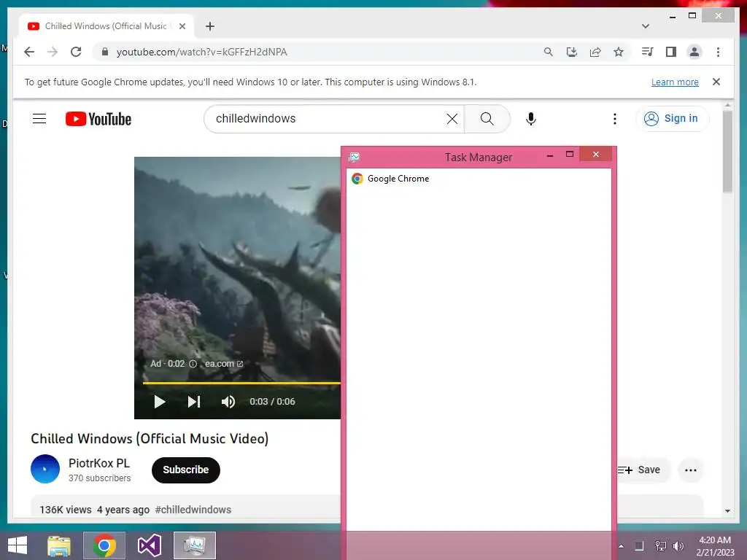
Task: Open YouTube settings three-dot menu
Action: click(614, 119)
